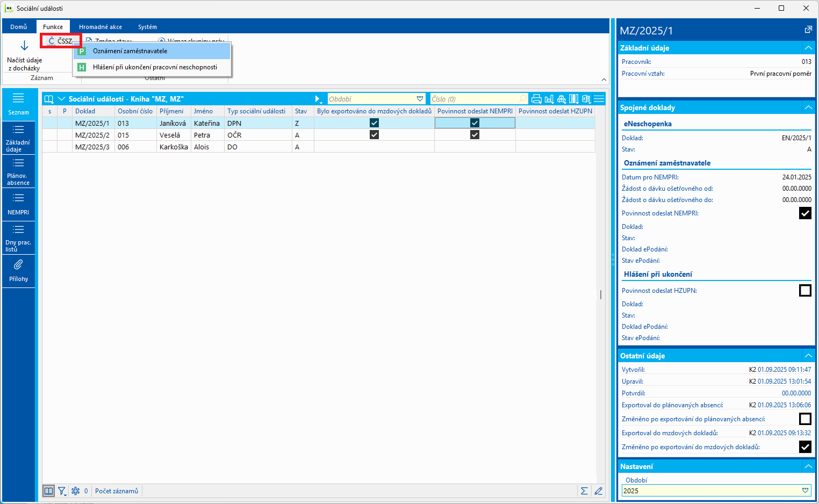Toggle Povinnost odeslat HZUPN checkbox
Image resolution: width=819 pixels, height=504 pixels.
click(805, 291)
